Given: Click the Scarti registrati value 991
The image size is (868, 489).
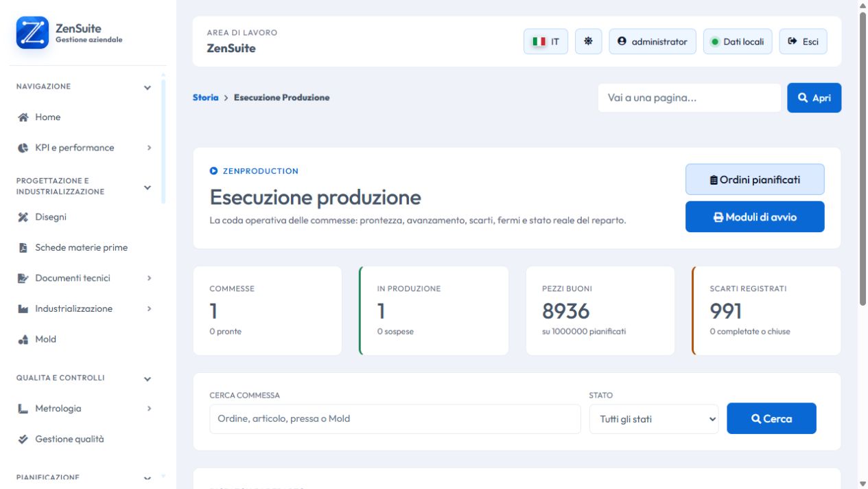Looking at the screenshot, I should [x=725, y=311].
